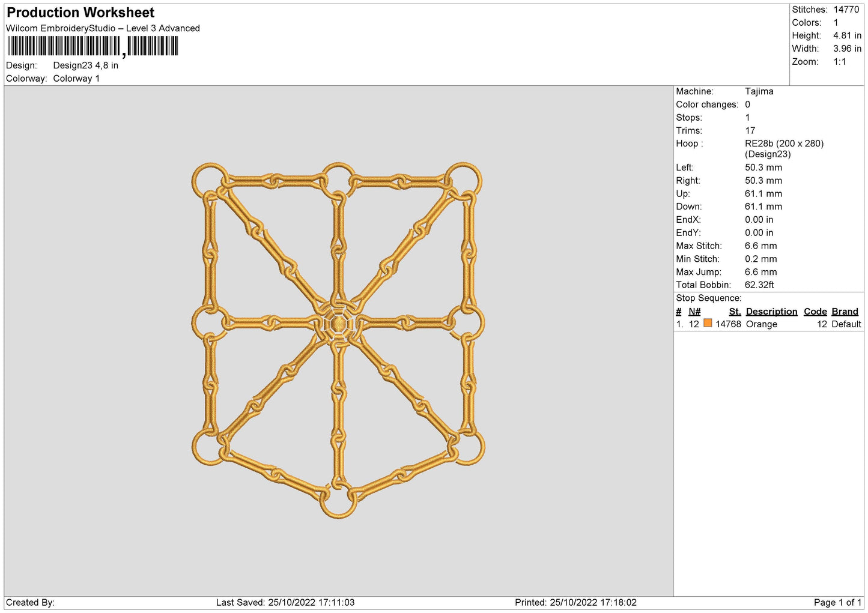Click the Total Bobbin 62.32ft value
This screenshot has height=613, width=868.
pyautogui.click(x=759, y=285)
